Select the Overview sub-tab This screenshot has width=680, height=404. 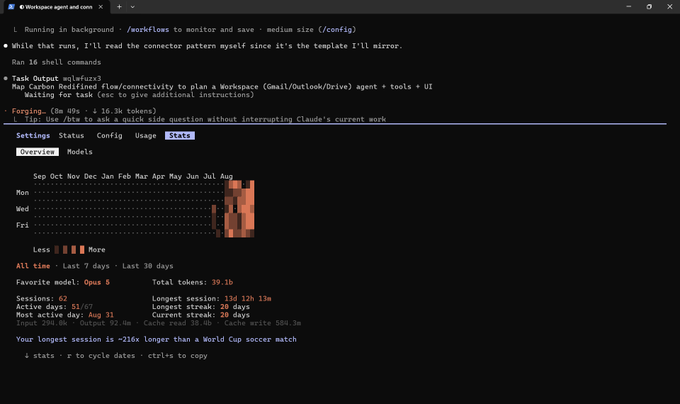(x=37, y=152)
